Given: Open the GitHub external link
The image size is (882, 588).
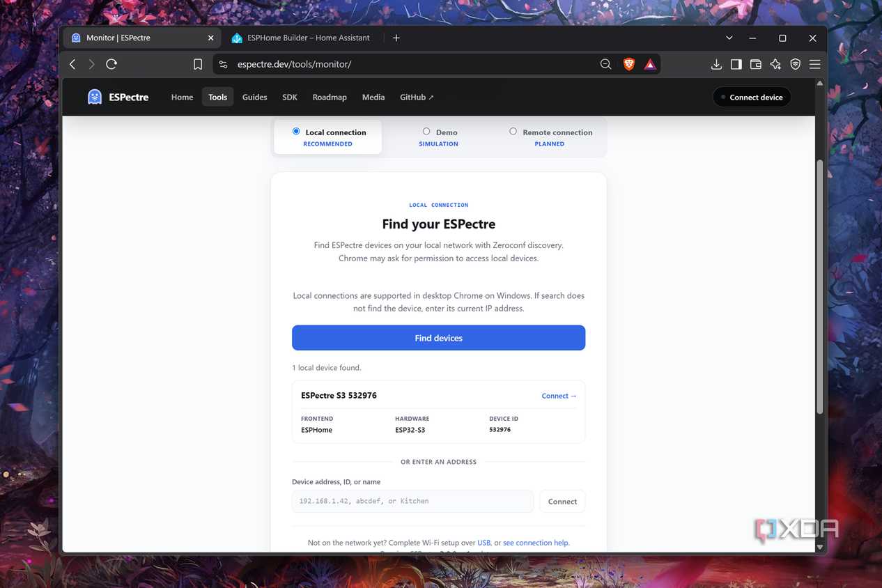Looking at the screenshot, I should [417, 97].
